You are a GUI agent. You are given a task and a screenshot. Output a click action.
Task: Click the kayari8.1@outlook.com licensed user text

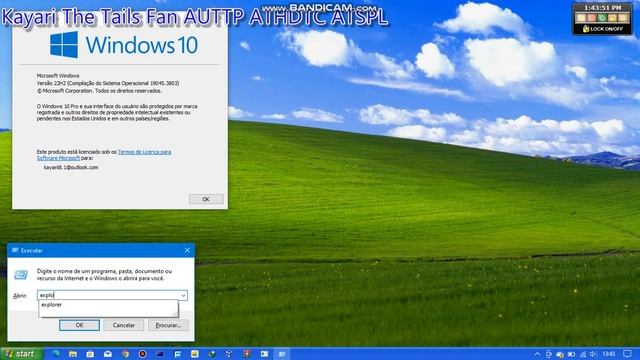pos(71,167)
